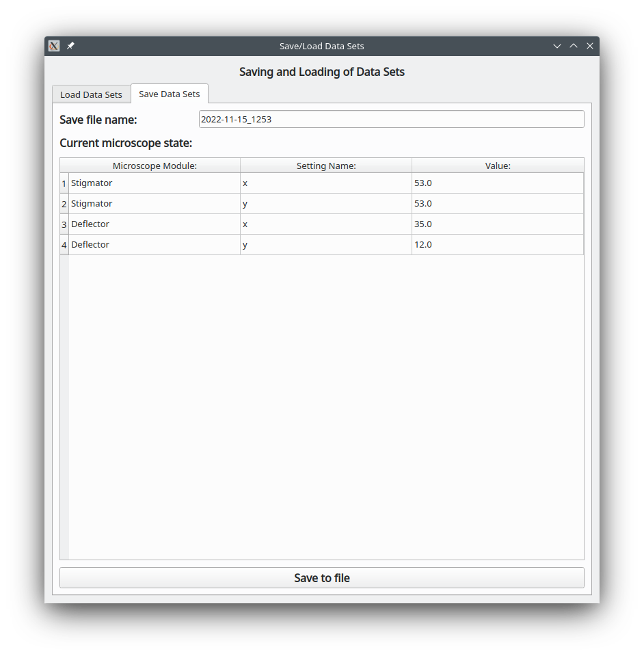Select Deflector cell in row 3
The height and width of the screenshot is (656, 644).
155,224
